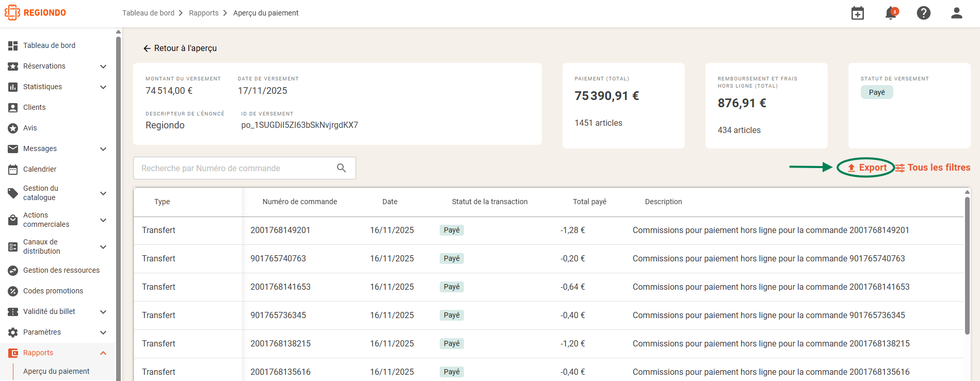Image resolution: width=980 pixels, height=381 pixels.
Task: Expand the Réservations menu chevron
Action: (103, 66)
